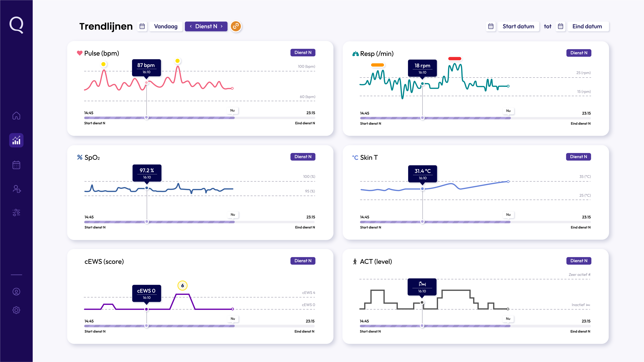Click the red alert marker on Resp chart
Viewport: 644px width, 362px height.
pyautogui.click(x=454, y=59)
